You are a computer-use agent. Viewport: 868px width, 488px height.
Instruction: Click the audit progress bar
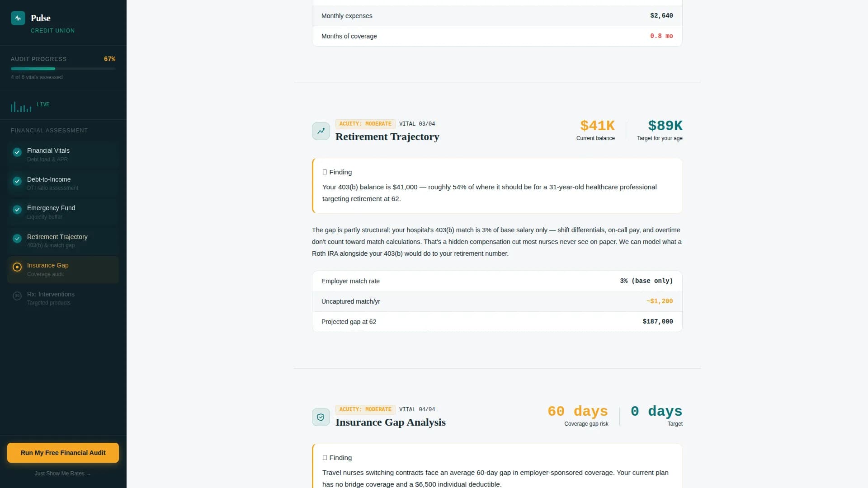point(63,68)
